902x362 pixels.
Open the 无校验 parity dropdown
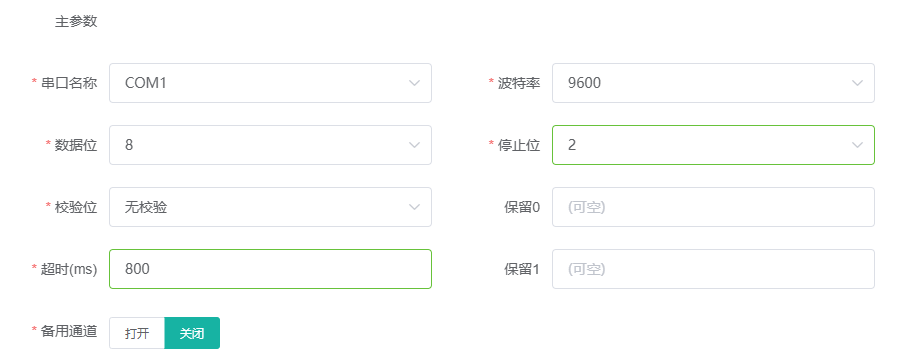pos(270,207)
